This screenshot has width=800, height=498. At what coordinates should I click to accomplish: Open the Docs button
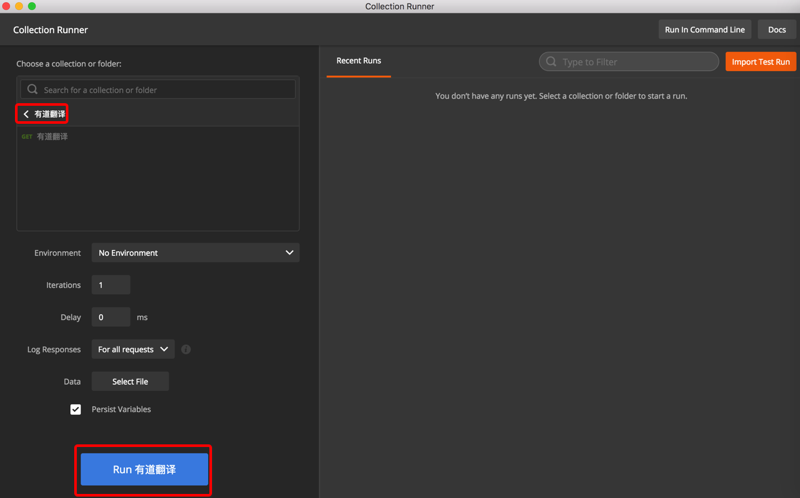tap(777, 30)
